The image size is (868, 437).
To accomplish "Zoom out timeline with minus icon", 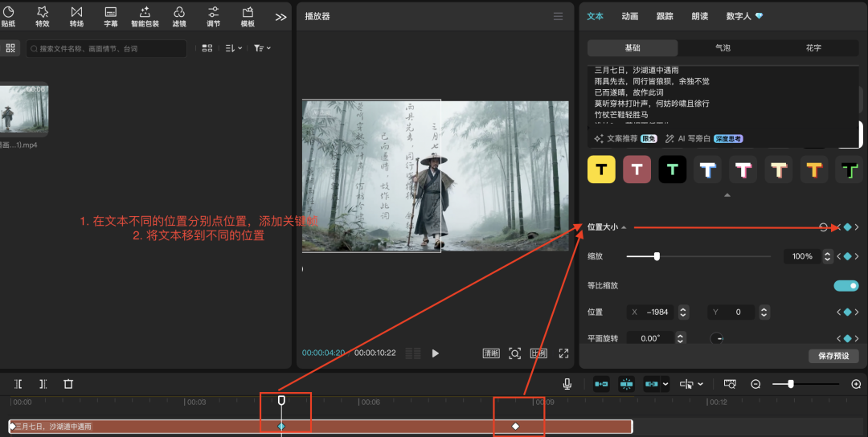I will 755,384.
